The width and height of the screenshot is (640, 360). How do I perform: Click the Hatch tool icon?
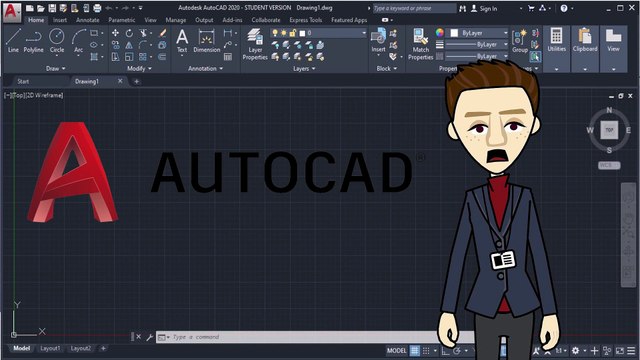click(94, 57)
